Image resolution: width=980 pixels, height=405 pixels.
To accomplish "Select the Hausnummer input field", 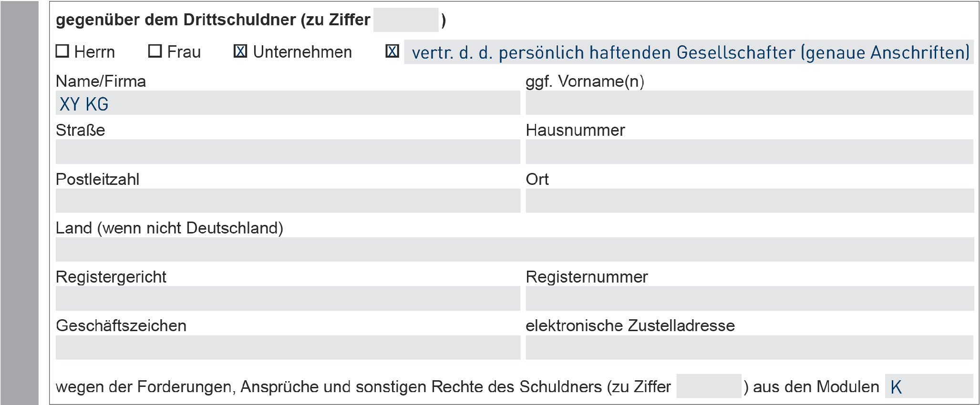I will (749, 152).
